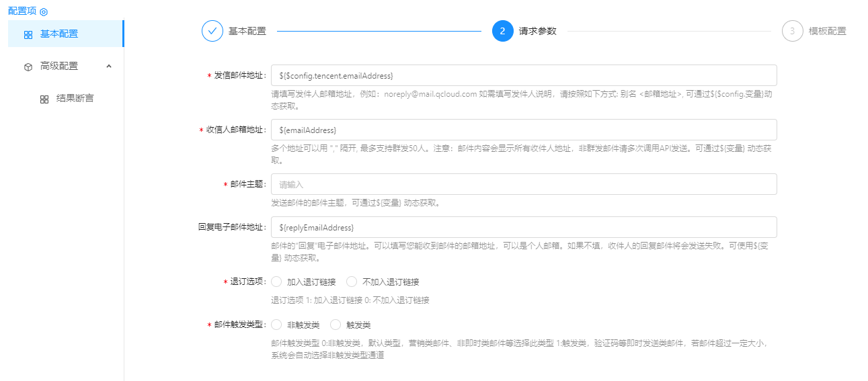The image size is (868, 381).
Task: Open the 基本配置 sidebar menu item
Action: (59, 34)
